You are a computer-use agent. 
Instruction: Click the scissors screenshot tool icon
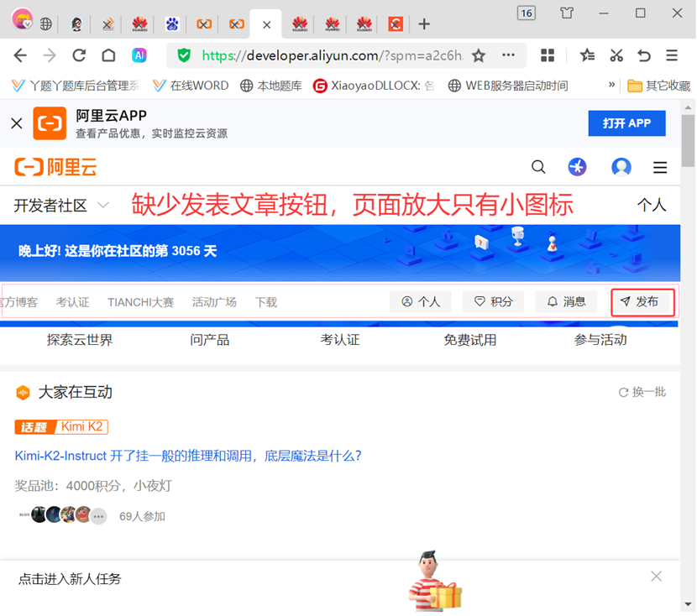point(616,55)
